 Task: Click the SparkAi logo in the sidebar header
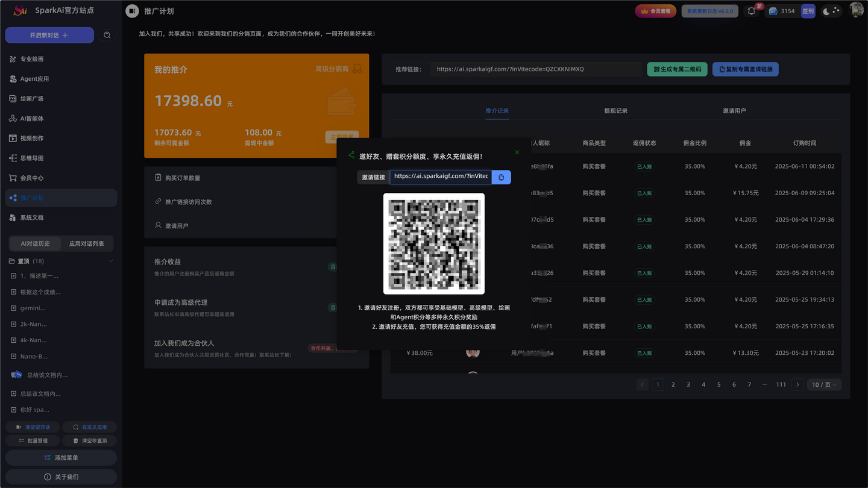tap(20, 10)
